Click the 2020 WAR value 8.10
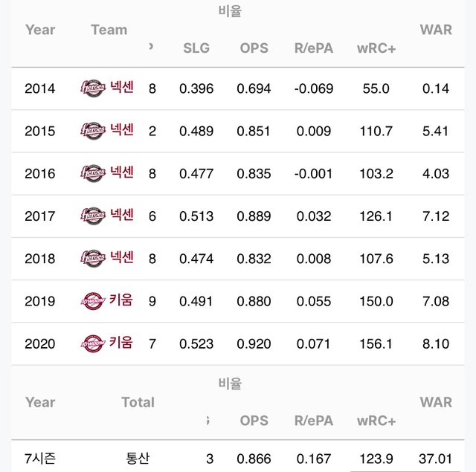This screenshot has height=472, width=476. click(436, 343)
